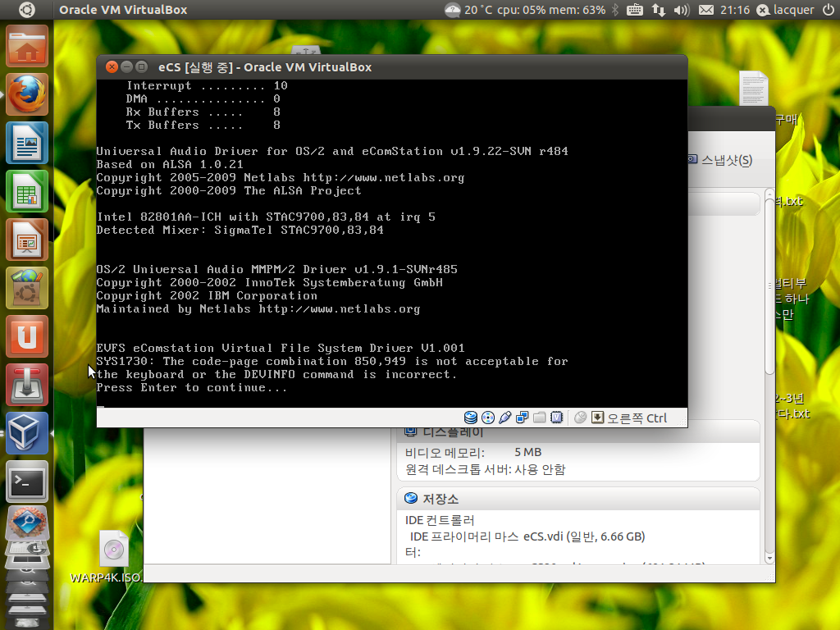Click the red joystick launcher icon
The image size is (840, 630).
27,385
